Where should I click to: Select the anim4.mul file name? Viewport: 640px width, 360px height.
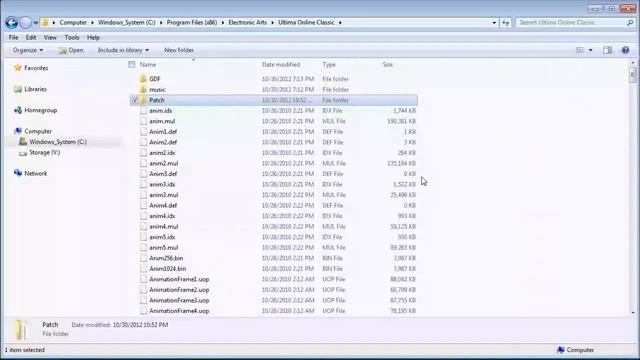pos(164,227)
